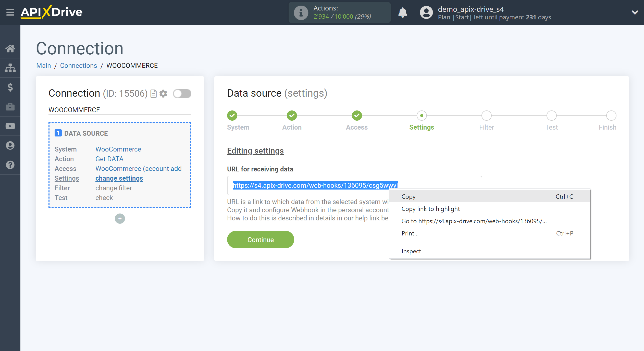Click change settings link
Image resolution: width=644 pixels, height=351 pixels.
(x=119, y=178)
